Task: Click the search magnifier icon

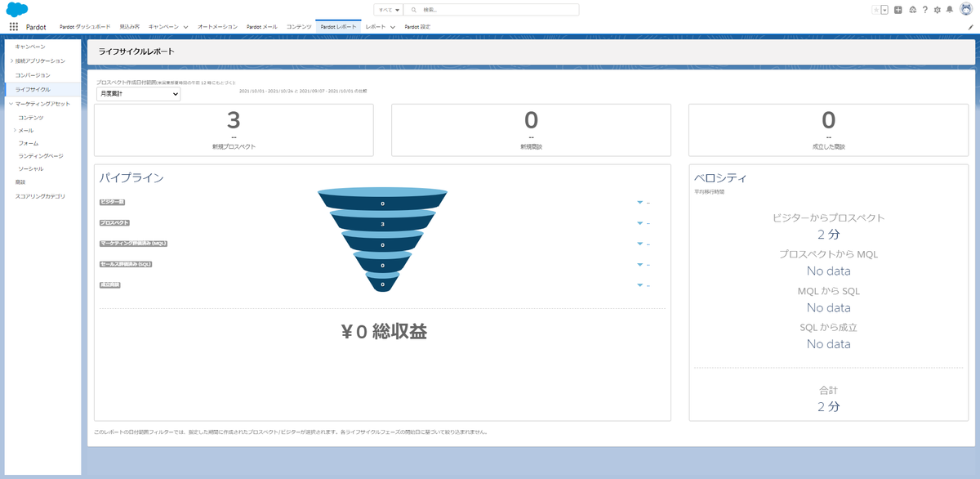Action: coord(416,10)
